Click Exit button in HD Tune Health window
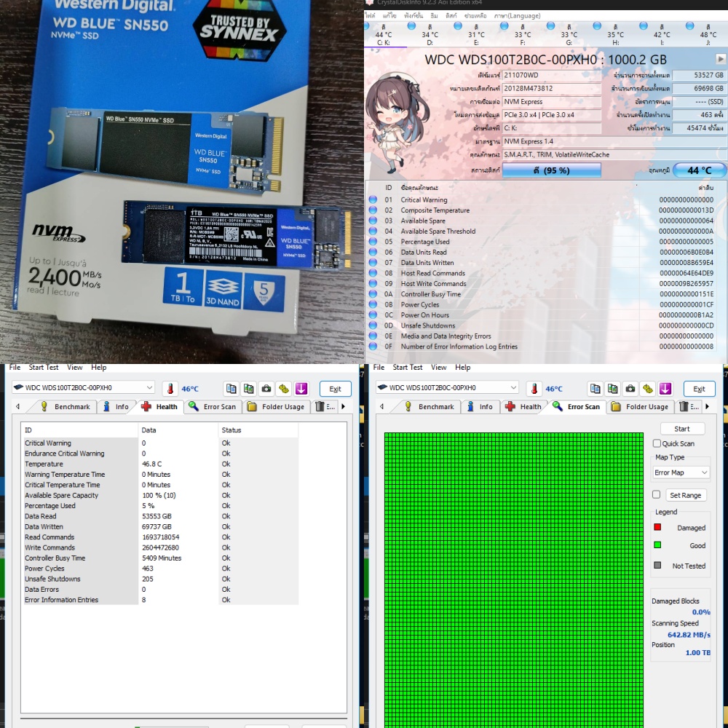Image resolution: width=728 pixels, height=728 pixels. (335, 389)
